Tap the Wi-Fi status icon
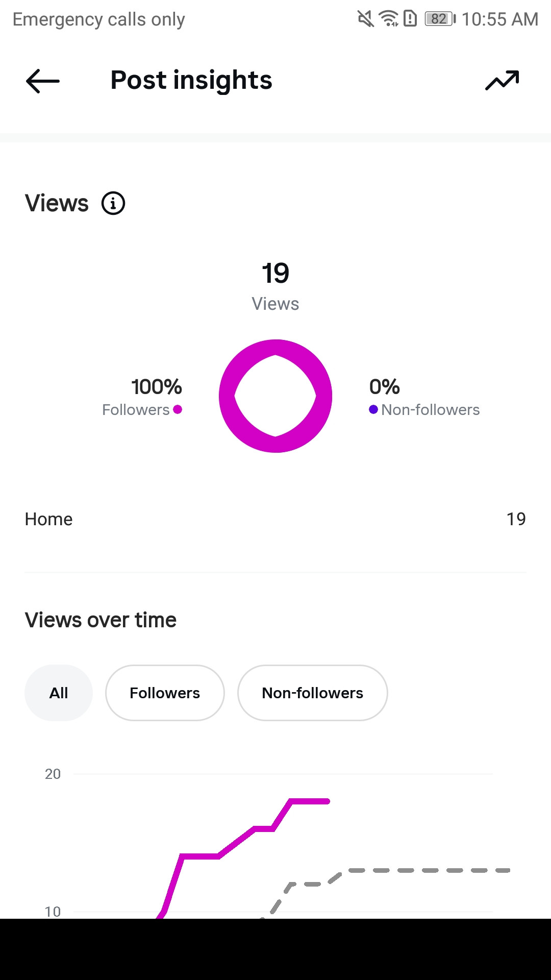The image size is (551, 980). pyautogui.click(x=389, y=19)
